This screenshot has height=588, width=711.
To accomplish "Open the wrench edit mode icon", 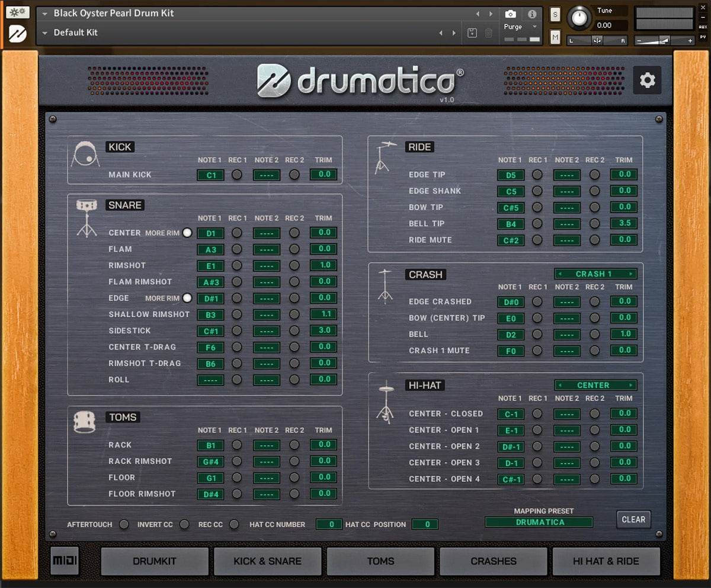I will point(18,12).
